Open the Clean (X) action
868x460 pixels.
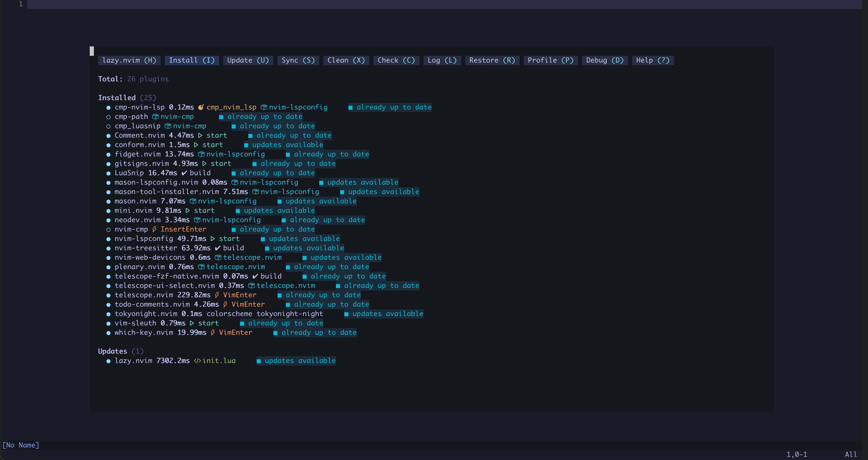coord(346,60)
